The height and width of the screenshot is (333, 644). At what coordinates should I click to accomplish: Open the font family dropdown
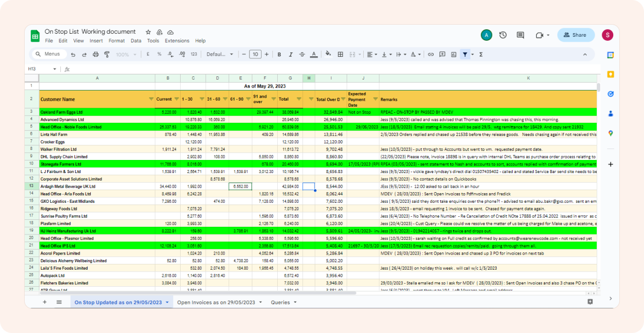pyautogui.click(x=220, y=54)
